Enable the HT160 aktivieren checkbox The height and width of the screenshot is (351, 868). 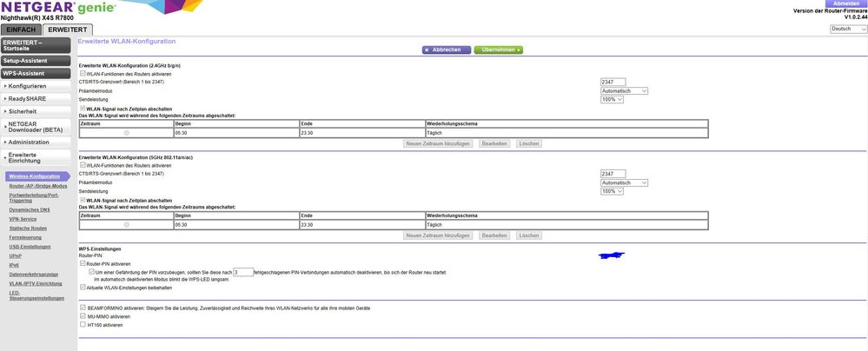83,325
